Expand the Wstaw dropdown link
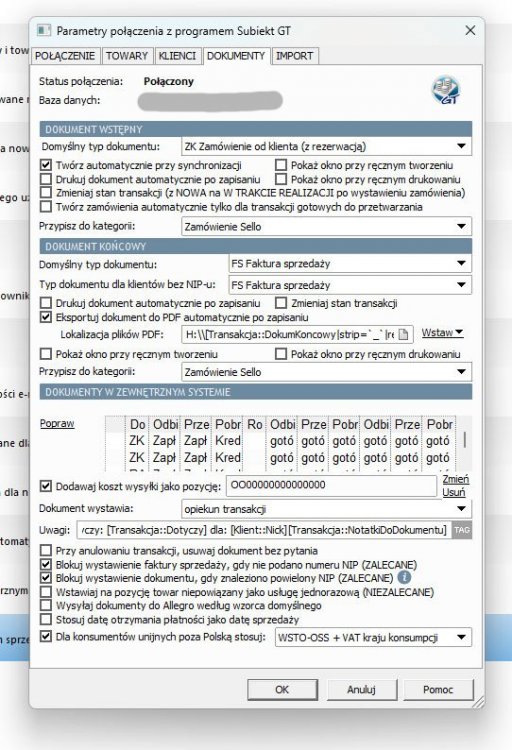The height and width of the screenshot is (750, 512). (x=442, y=332)
